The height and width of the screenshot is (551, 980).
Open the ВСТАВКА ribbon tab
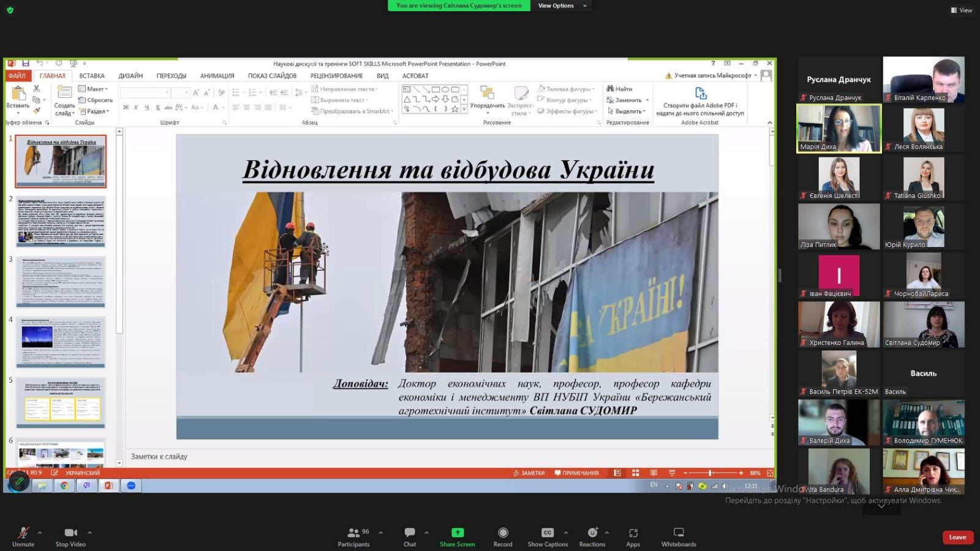pyautogui.click(x=92, y=76)
